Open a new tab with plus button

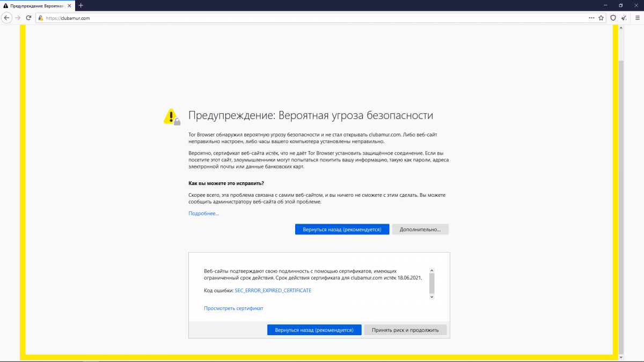pyautogui.click(x=81, y=5)
